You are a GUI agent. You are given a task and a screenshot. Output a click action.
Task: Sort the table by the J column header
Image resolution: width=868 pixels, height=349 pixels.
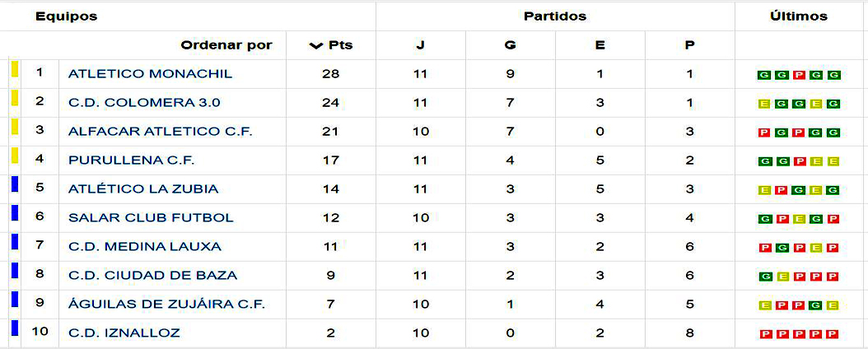(x=420, y=45)
